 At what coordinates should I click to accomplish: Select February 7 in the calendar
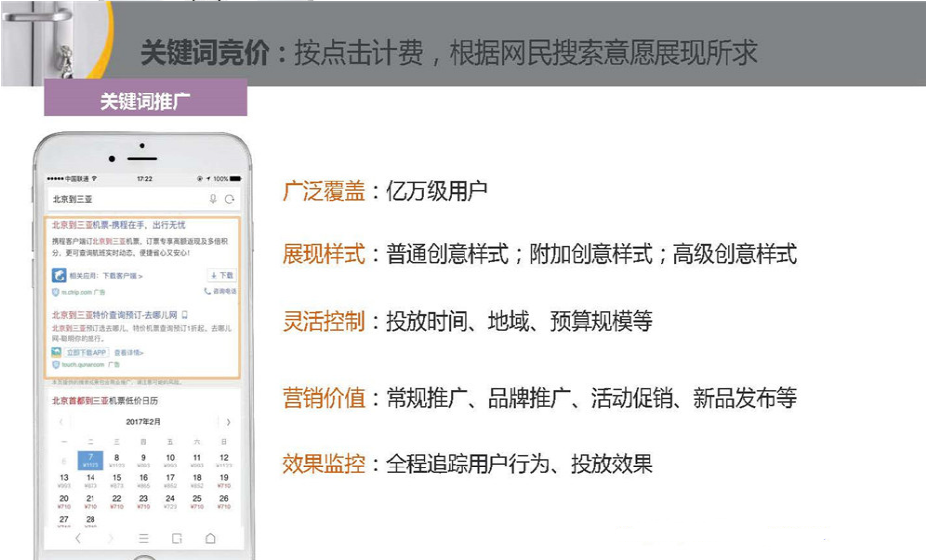91,460
